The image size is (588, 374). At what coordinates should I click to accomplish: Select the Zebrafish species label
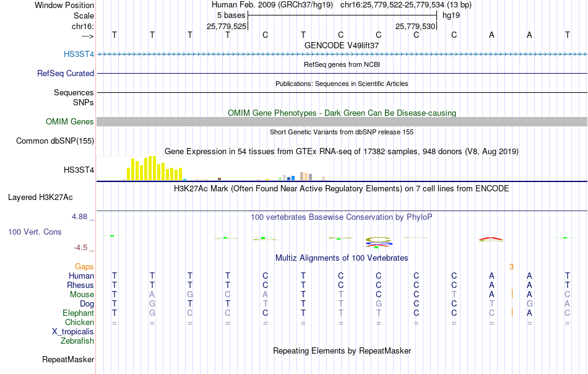point(77,341)
